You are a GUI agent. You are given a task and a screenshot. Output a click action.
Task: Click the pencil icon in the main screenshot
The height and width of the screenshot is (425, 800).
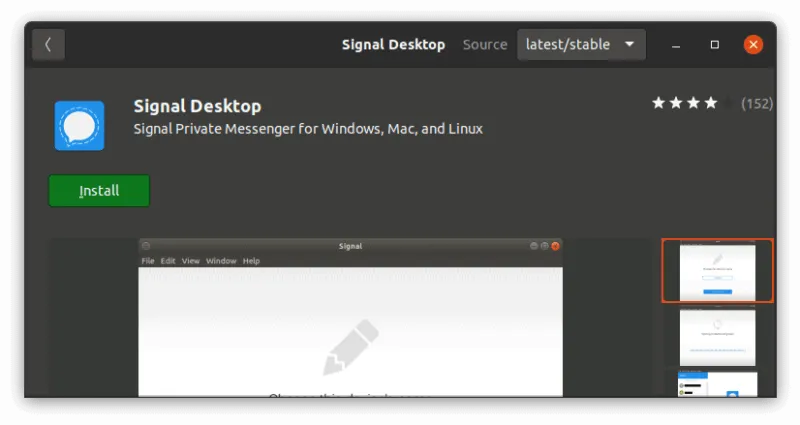[x=350, y=348]
